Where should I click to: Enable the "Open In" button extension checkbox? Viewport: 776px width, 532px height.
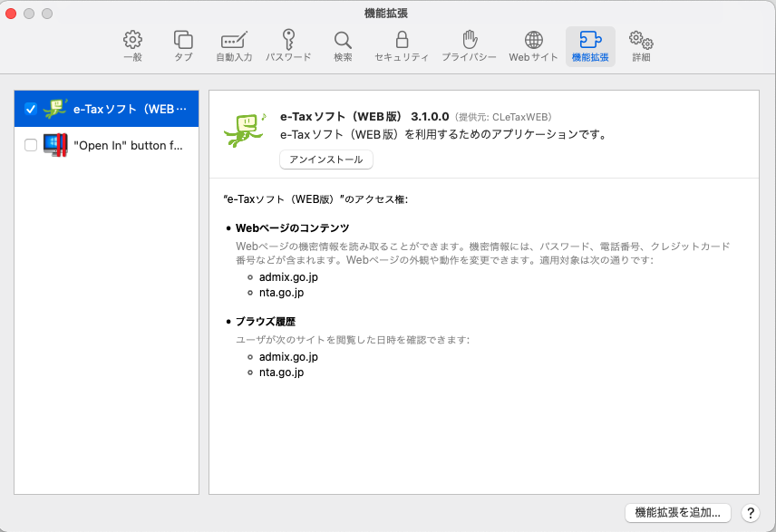[x=31, y=145]
